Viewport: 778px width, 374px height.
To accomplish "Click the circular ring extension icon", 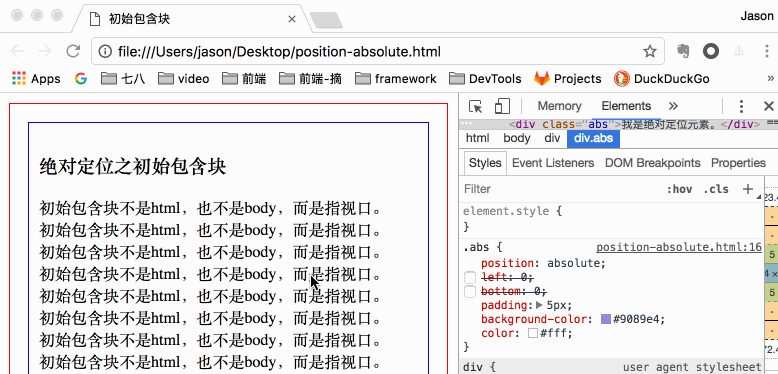I will (711, 51).
